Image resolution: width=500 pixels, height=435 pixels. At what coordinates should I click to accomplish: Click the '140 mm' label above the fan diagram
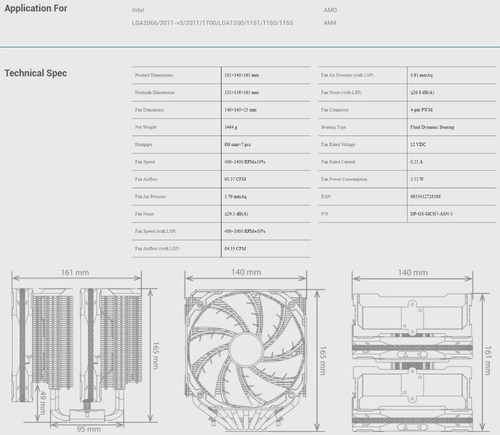pos(246,272)
